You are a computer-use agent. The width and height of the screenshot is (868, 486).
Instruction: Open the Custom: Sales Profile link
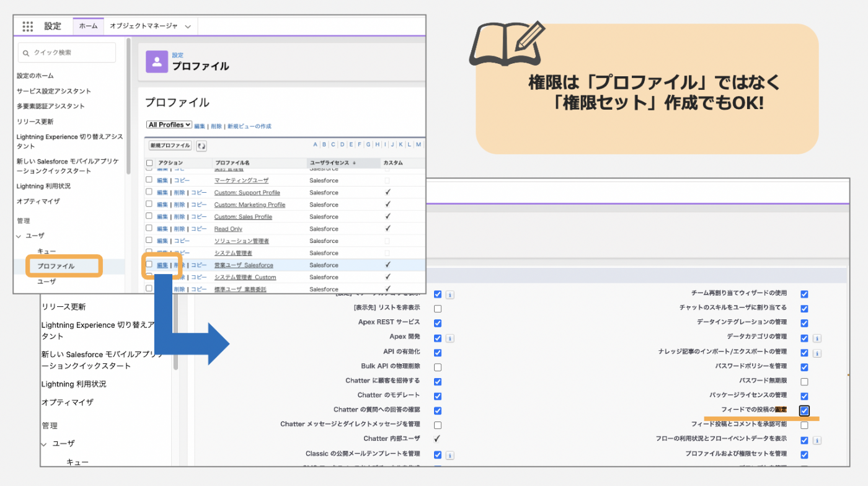point(243,217)
